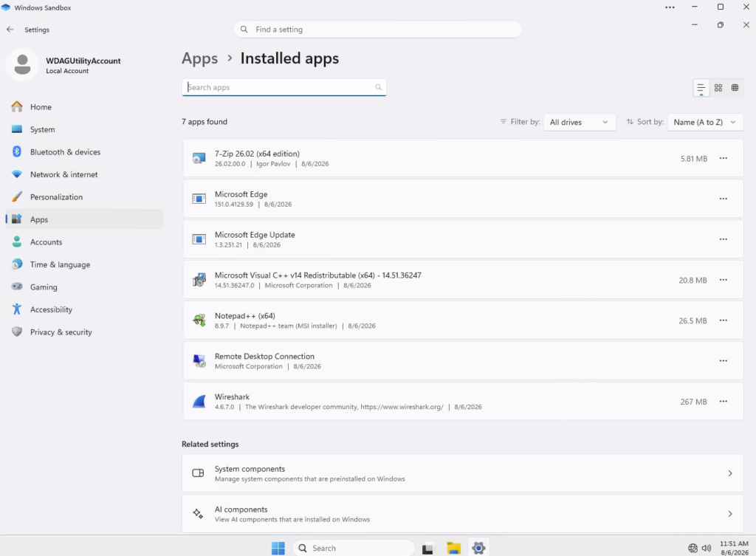Viewport: 756px width, 556px height.
Task: Click the 5.81 MB 7-Zip size
Action: tap(694, 159)
